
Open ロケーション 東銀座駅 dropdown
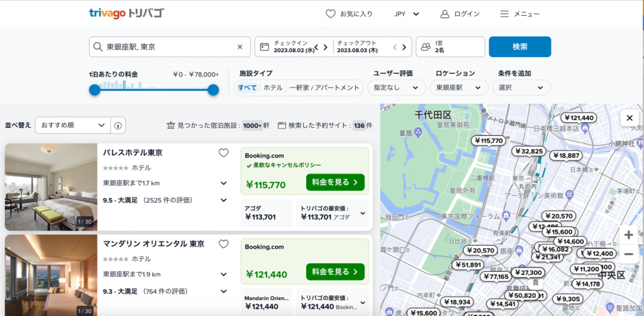tap(459, 87)
